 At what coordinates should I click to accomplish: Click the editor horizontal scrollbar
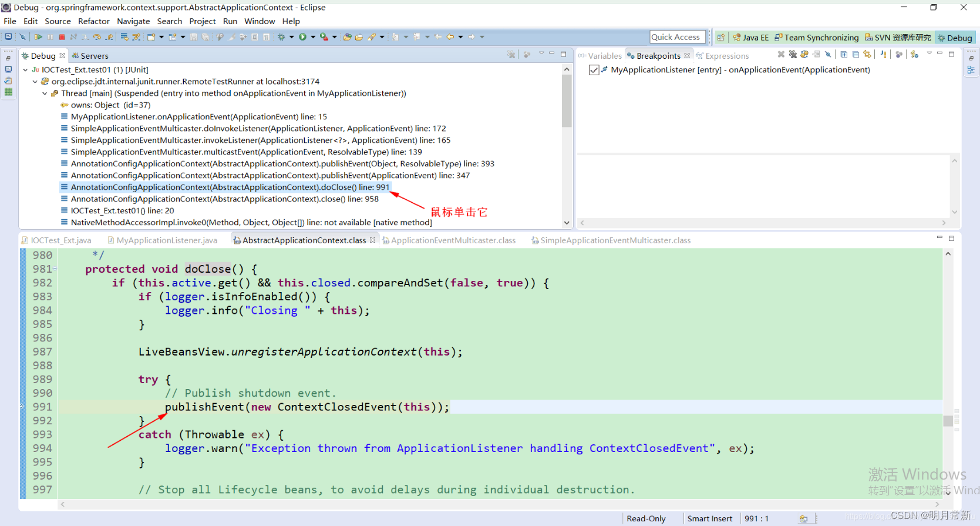(500, 504)
